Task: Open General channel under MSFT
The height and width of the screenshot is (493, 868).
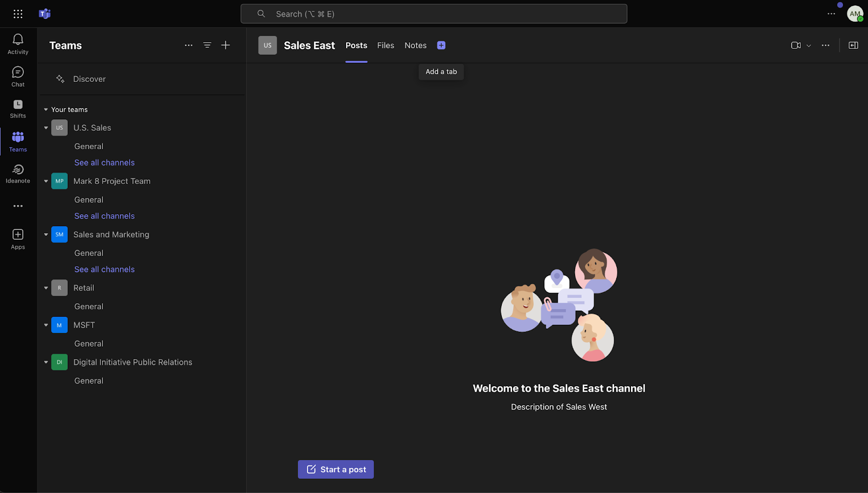Action: (89, 344)
